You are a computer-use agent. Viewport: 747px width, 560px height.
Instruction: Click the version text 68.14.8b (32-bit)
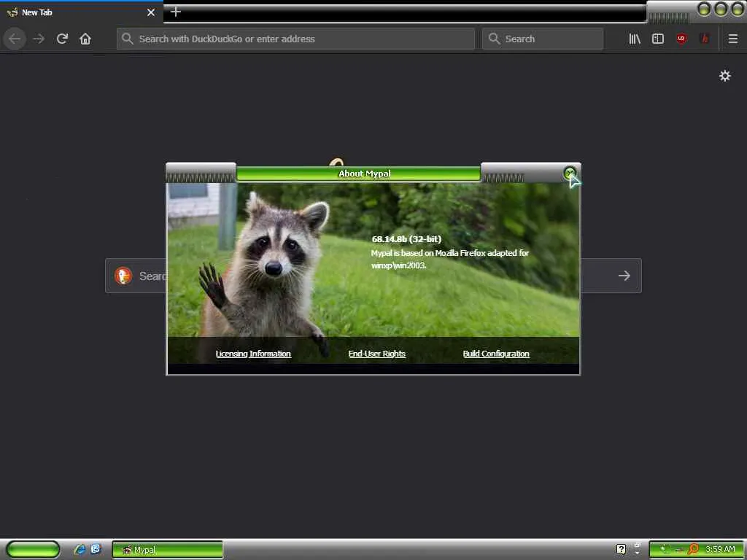coord(406,239)
